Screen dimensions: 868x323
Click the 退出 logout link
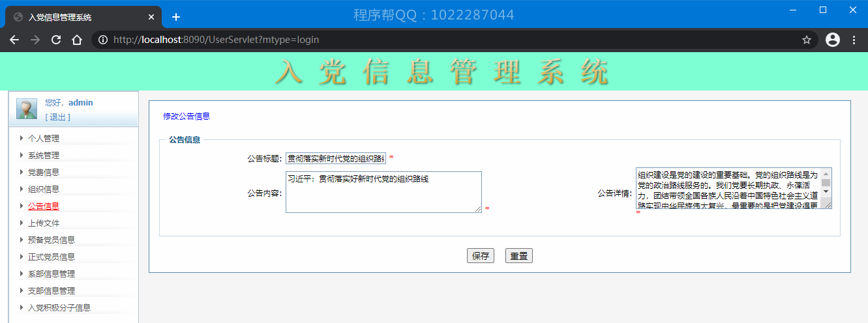58,117
